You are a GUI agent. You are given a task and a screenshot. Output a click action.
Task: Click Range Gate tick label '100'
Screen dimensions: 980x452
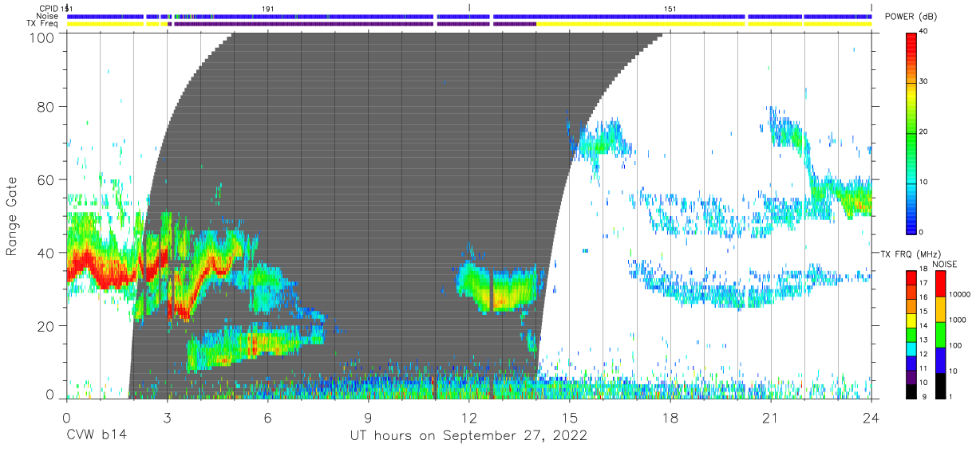[x=43, y=37]
